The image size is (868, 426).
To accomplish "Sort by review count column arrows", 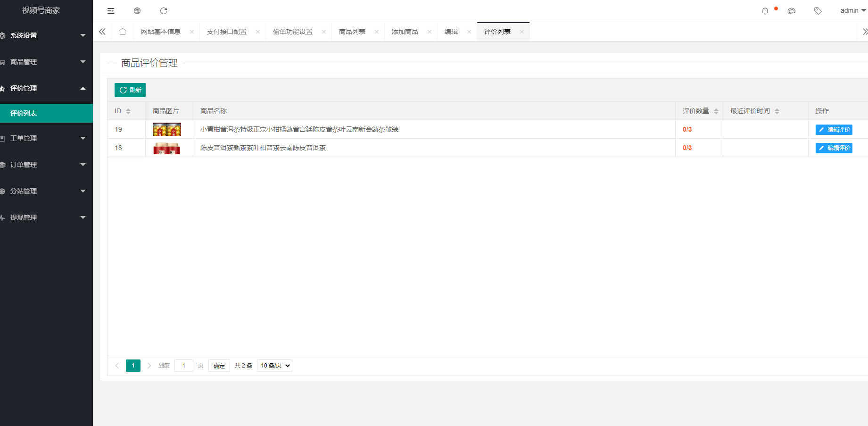I will [x=716, y=111].
